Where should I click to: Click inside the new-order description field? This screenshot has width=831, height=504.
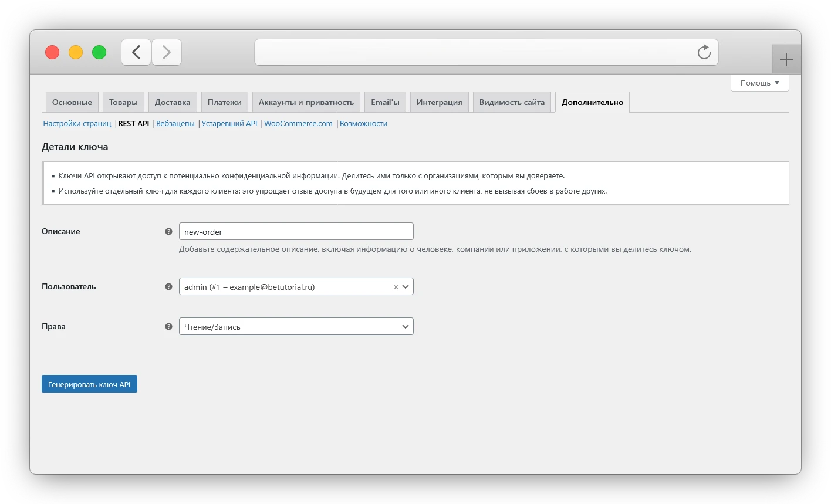pyautogui.click(x=296, y=231)
